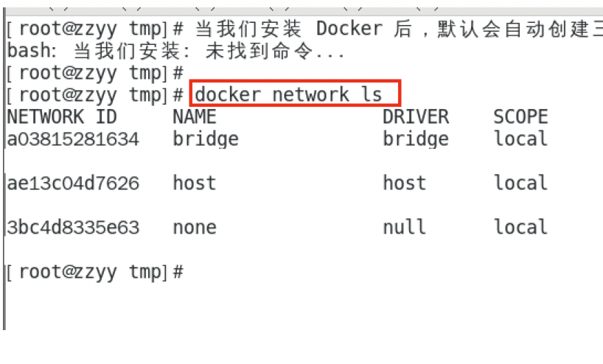Viewport: 603px width, 364px height.
Task: Click "host" in the DRIVER column
Action: click(x=404, y=183)
